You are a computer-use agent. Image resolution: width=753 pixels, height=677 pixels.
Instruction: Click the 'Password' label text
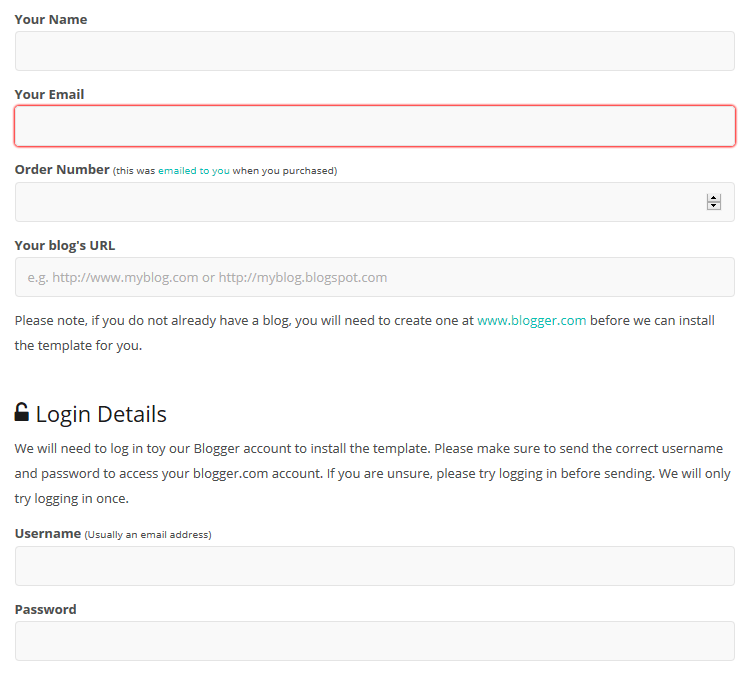point(46,609)
